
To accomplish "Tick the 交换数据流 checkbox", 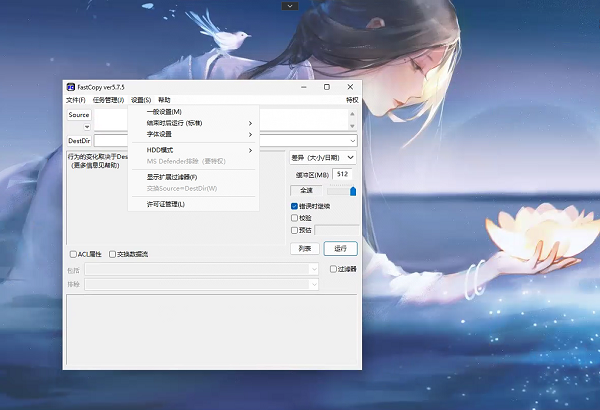I will 112,254.
